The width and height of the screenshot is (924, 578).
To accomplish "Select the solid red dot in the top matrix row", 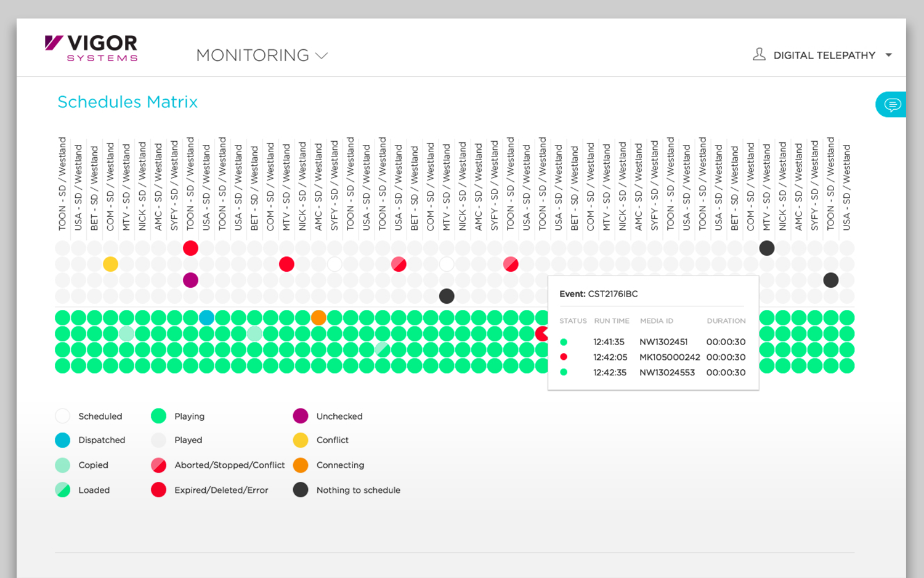I will 190,248.
